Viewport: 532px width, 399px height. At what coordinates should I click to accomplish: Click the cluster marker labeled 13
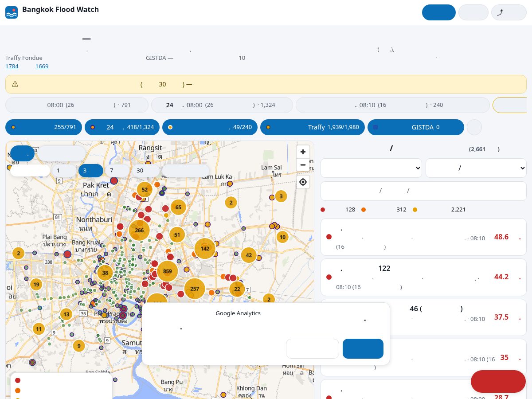point(66,314)
